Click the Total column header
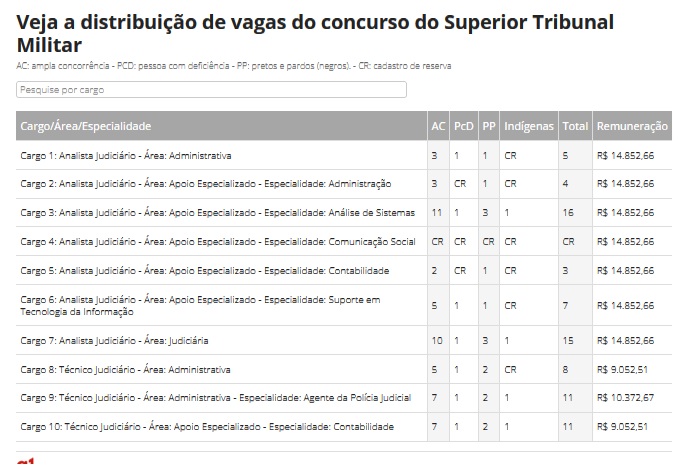Screen dimensions: 689x476 (575, 126)
